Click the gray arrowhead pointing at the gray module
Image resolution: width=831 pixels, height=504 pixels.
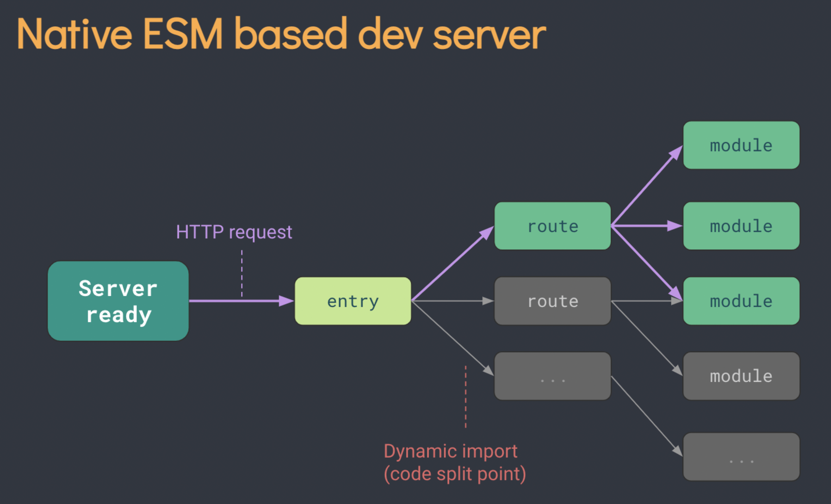[x=677, y=370]
